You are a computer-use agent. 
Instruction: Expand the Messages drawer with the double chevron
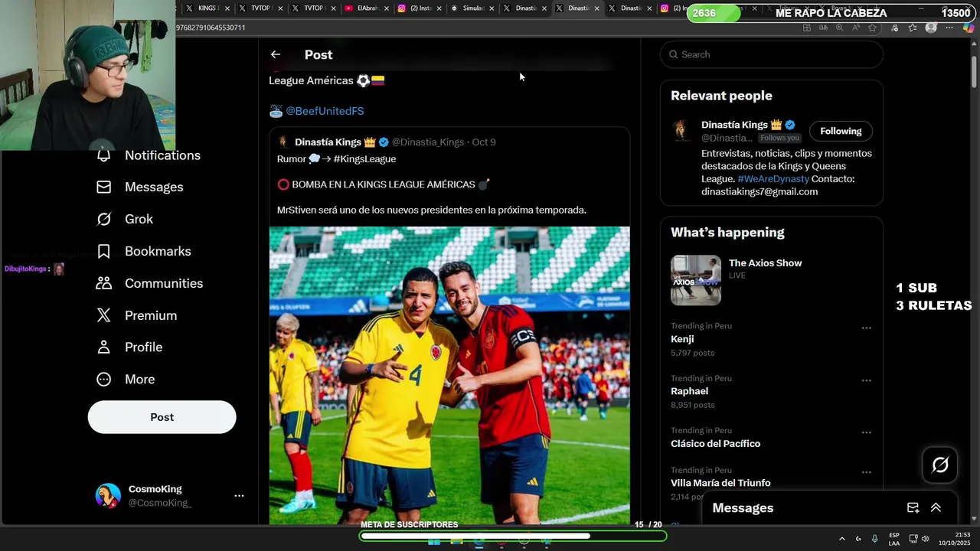coord(936,507)
